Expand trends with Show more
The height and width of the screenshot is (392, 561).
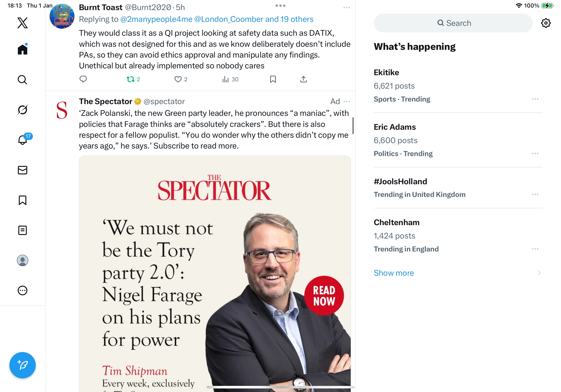(394, 273)
